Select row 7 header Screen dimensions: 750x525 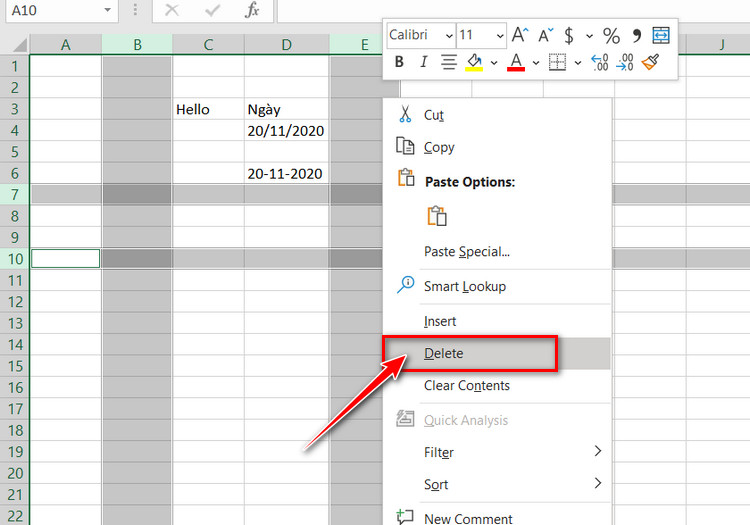15,195
